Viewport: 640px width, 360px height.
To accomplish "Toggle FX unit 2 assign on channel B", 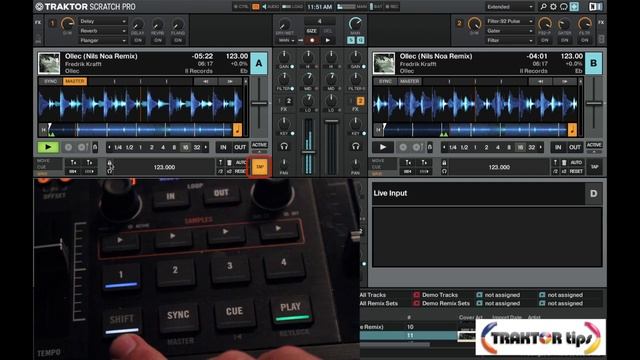I will (x=360, y=101).
